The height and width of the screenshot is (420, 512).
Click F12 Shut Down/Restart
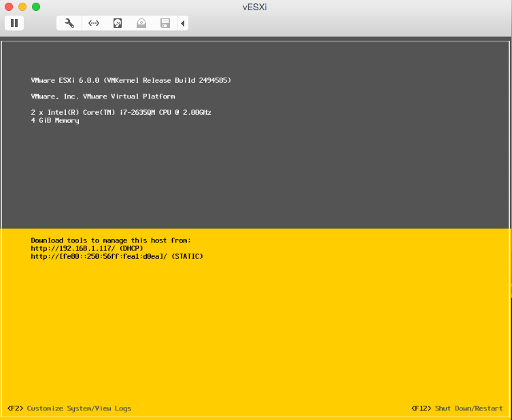point(457,408)
